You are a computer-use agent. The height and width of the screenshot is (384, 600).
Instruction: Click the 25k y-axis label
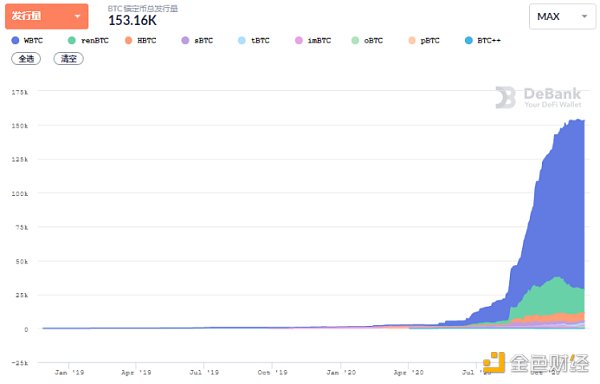click(21, 295)
